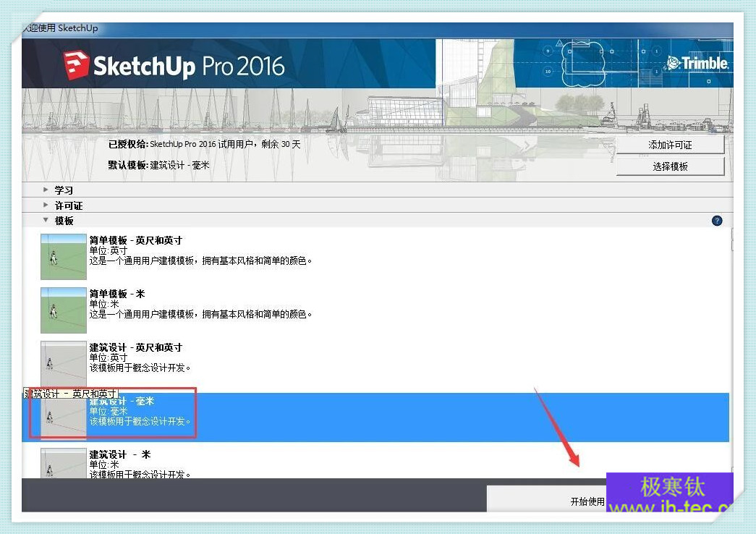
Task: Click the SketchUp red logo icon
Action: [x=76, y=65]
